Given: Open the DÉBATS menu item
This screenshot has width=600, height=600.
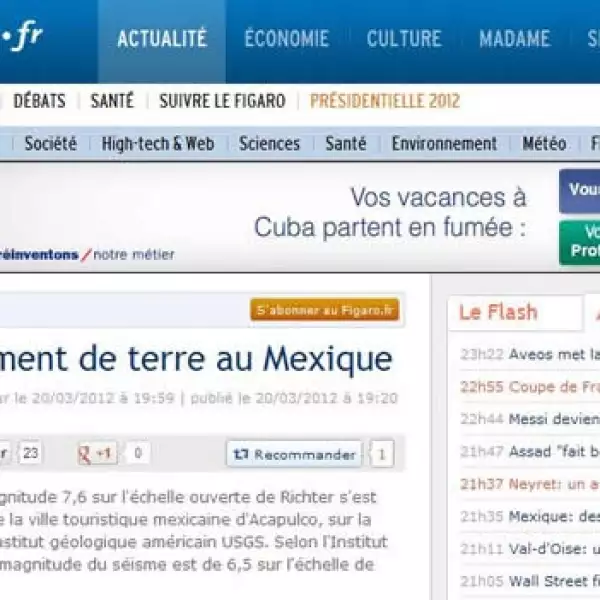Looking at the screenshot, I should (x=39, y=101).
